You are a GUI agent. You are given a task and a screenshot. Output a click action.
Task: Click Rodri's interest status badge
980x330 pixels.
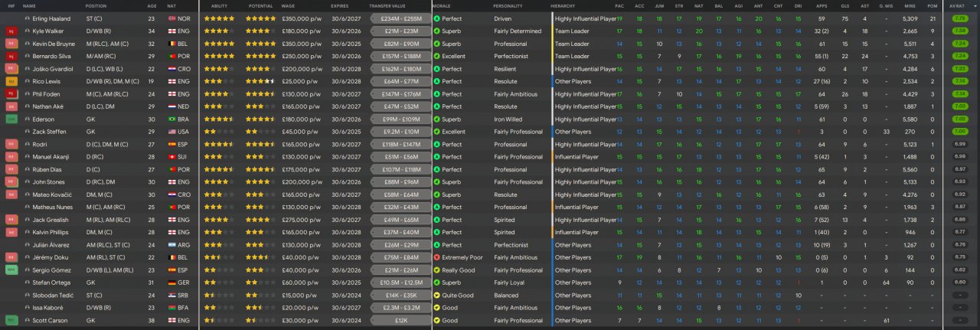click(11, 144)
